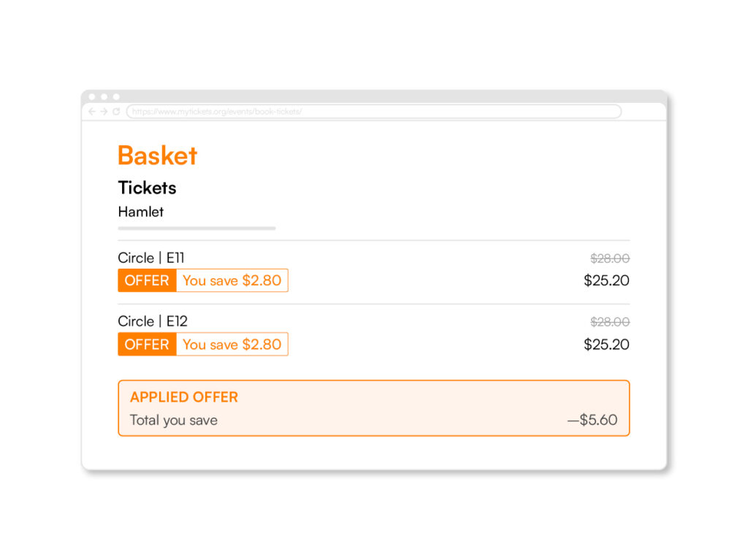The height and width of the screenshot is (560, 748).
Task: Click the struck-through $28.00 price for E12
Action: (610, 322)
